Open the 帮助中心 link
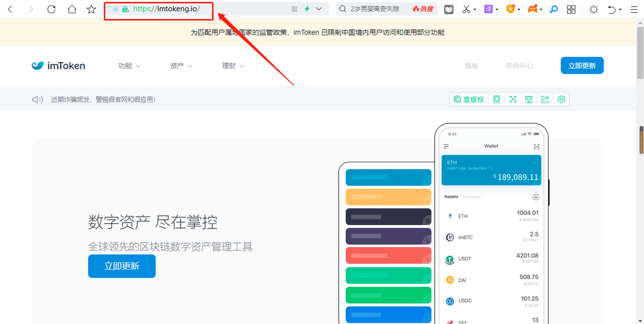Screen dimensions: 644x324 (519, 66)
